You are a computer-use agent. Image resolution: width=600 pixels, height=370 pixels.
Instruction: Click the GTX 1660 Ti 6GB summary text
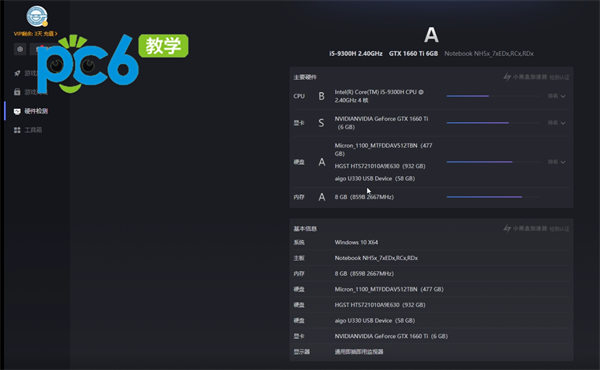pos(413,54)
